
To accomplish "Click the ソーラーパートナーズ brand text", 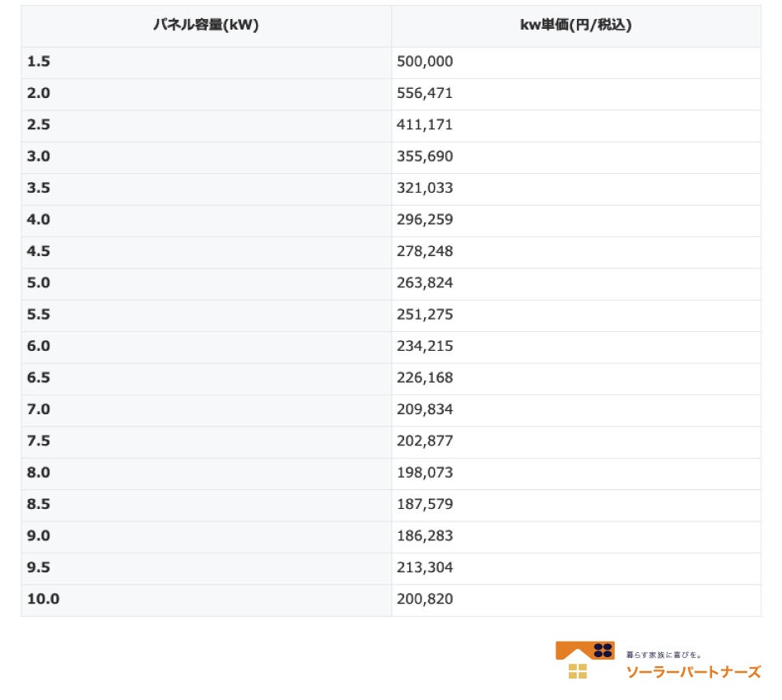I will pos(693,672).
